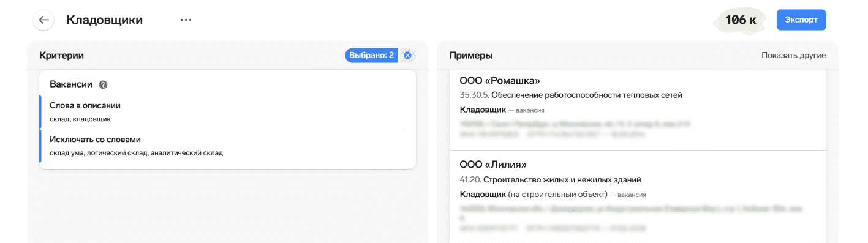Select the Исключать со словами criterion
This screenshot has height=243, width=868.
click(x=227, y=146)
